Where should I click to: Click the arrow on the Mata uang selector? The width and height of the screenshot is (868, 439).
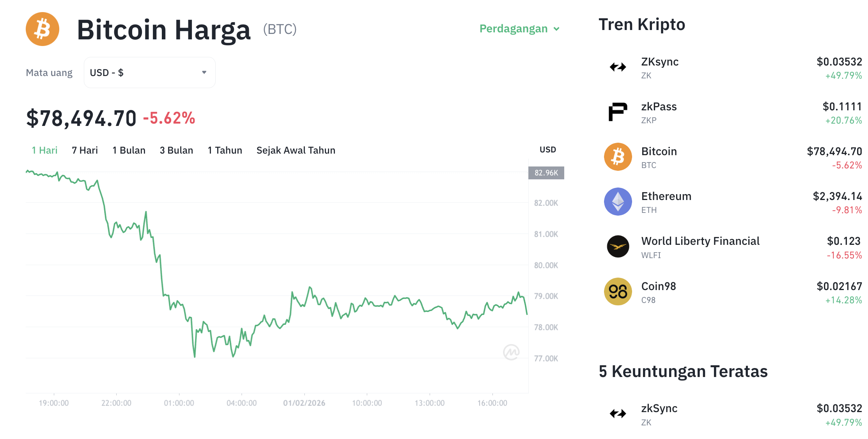coord(204,72)
